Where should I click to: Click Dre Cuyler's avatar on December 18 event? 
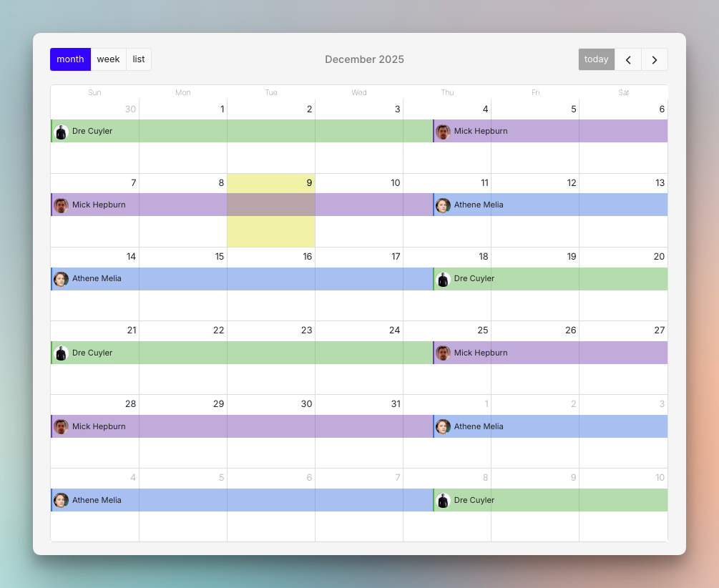point(443,279)
